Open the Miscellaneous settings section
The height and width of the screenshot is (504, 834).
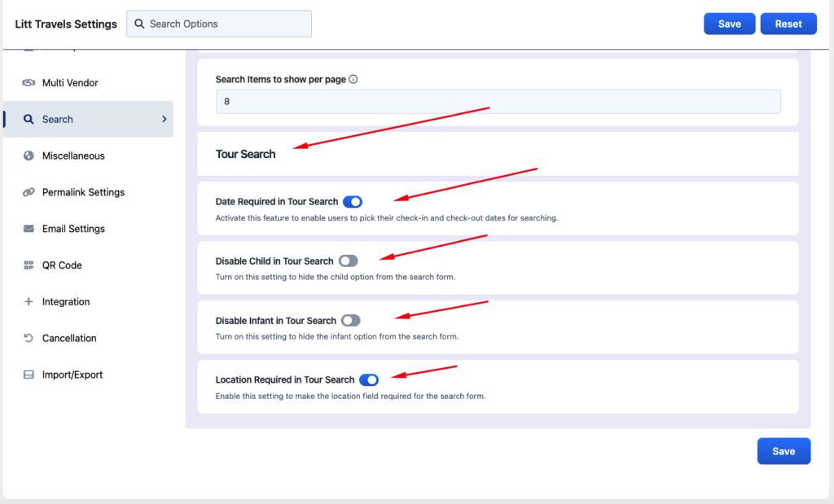click(x=73, y=156)
